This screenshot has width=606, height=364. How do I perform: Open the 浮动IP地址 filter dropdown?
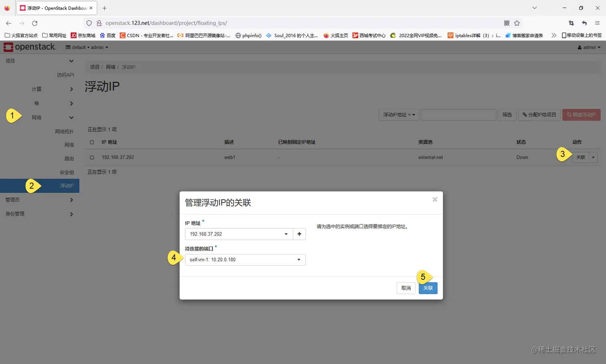click(399, 115)
